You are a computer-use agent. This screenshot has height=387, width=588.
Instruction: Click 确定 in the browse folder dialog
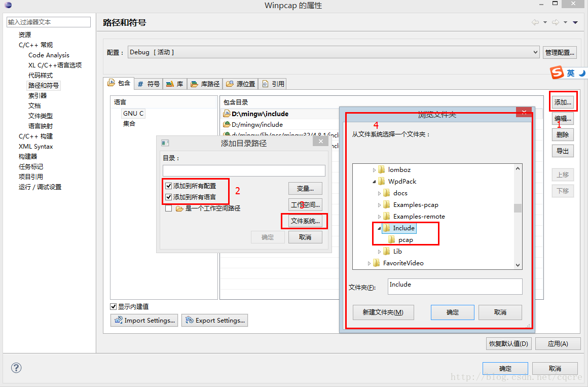(x=453, y=312)
